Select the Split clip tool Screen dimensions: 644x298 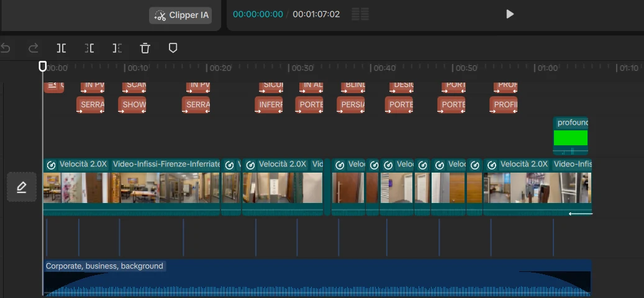click(61, 48)
